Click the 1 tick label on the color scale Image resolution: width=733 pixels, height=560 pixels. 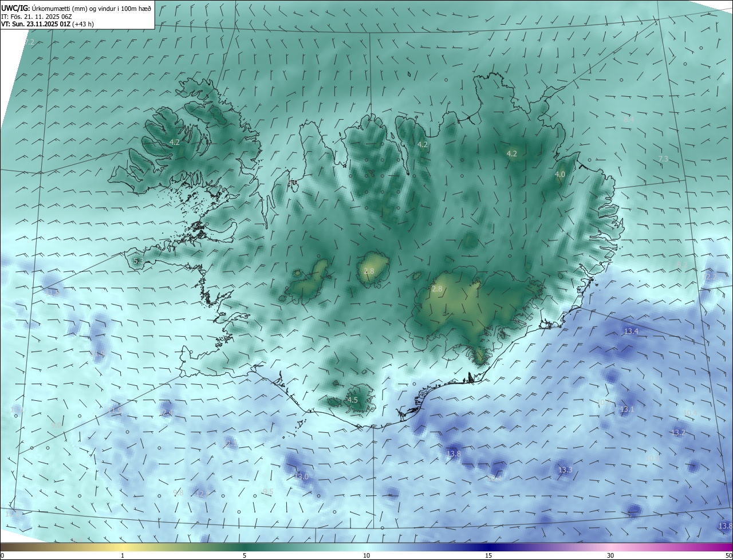(x=123, y=555)
